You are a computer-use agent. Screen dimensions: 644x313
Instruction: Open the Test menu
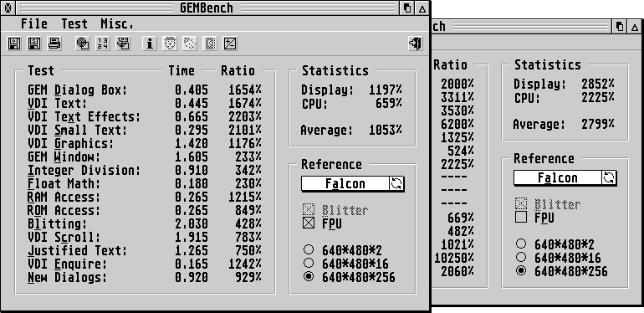tap(74, 23)
